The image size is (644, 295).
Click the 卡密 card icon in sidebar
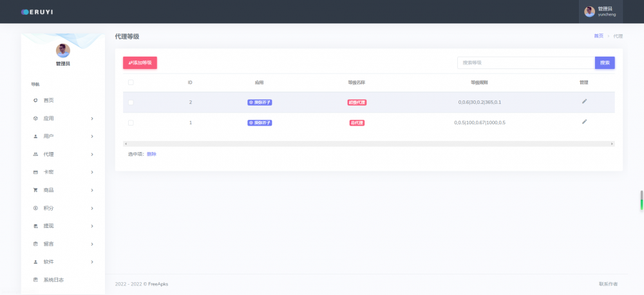pos(35,173)
